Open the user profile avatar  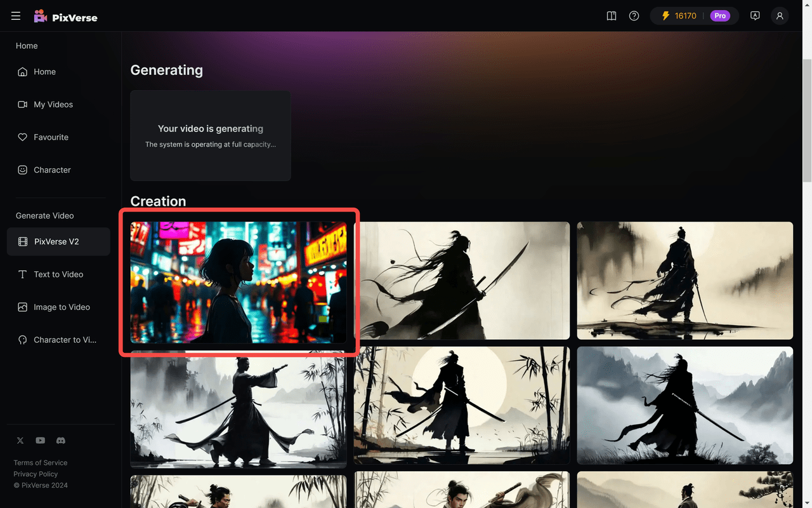(780, 15)
